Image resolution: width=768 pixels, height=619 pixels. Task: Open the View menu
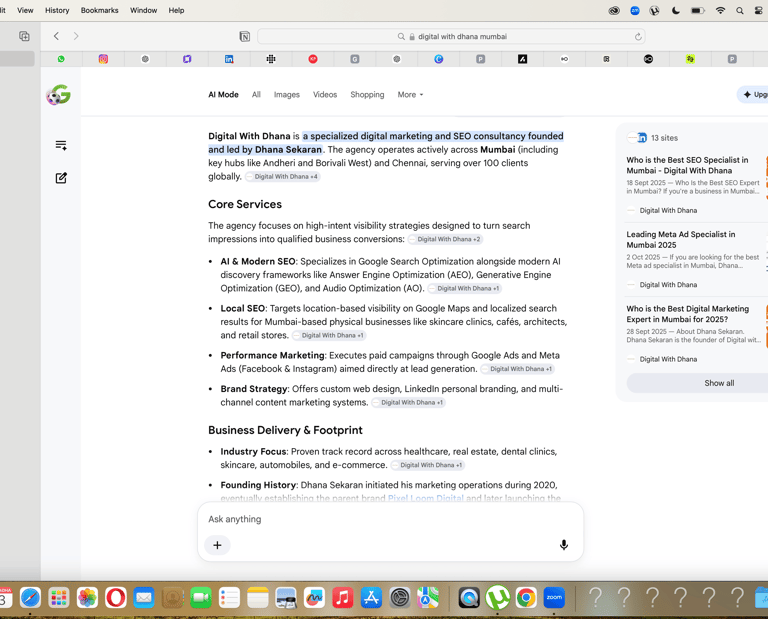tap(25, 10)
